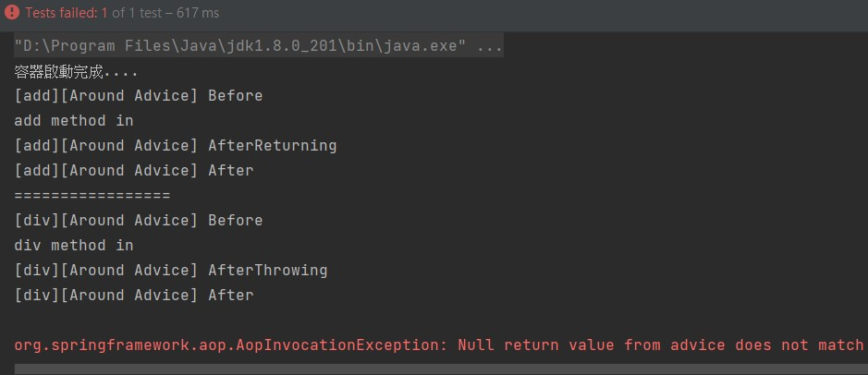Click the "Tests failed: 1" status text
868x375 pixels.
tap(67, 13)
